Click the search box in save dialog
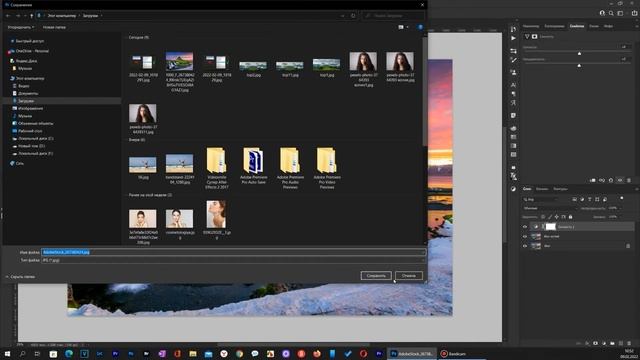 click(x=393, y=16)
